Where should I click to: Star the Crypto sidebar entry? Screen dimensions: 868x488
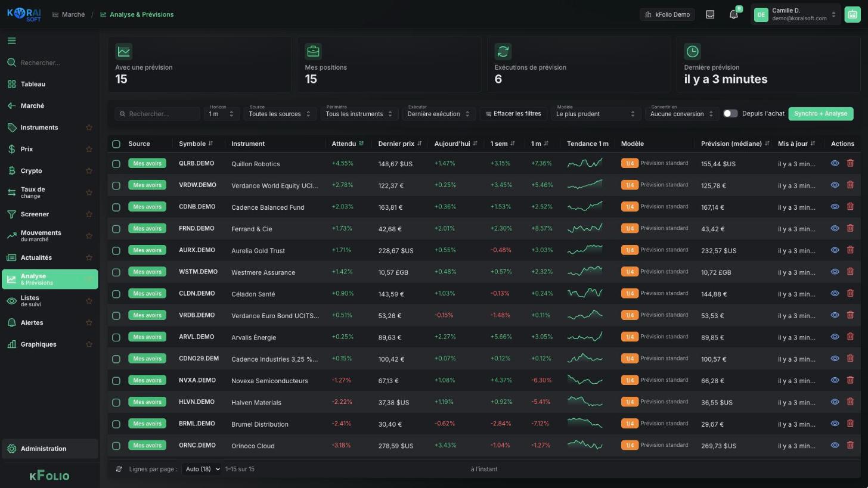coord(89,171)
